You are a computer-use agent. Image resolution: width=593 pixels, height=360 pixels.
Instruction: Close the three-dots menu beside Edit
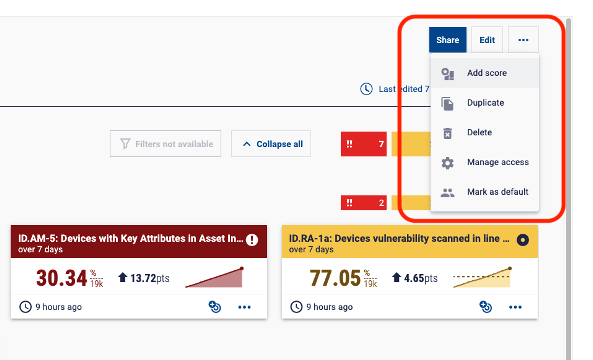[x=523, y=40]
